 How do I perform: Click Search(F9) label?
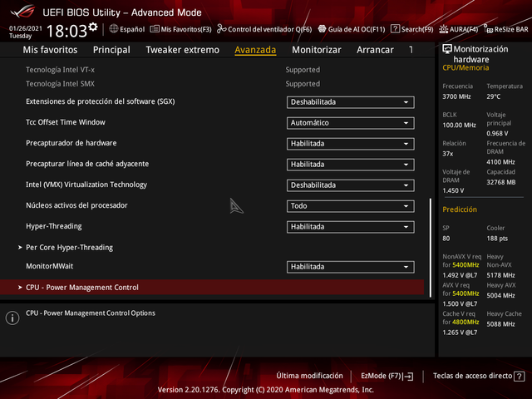(x=417, y=29)
